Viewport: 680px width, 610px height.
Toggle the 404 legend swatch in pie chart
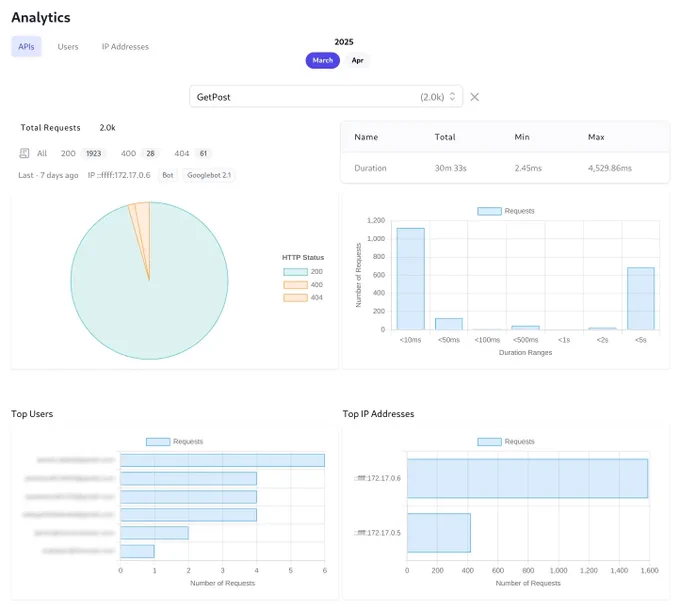pos(295,298)
